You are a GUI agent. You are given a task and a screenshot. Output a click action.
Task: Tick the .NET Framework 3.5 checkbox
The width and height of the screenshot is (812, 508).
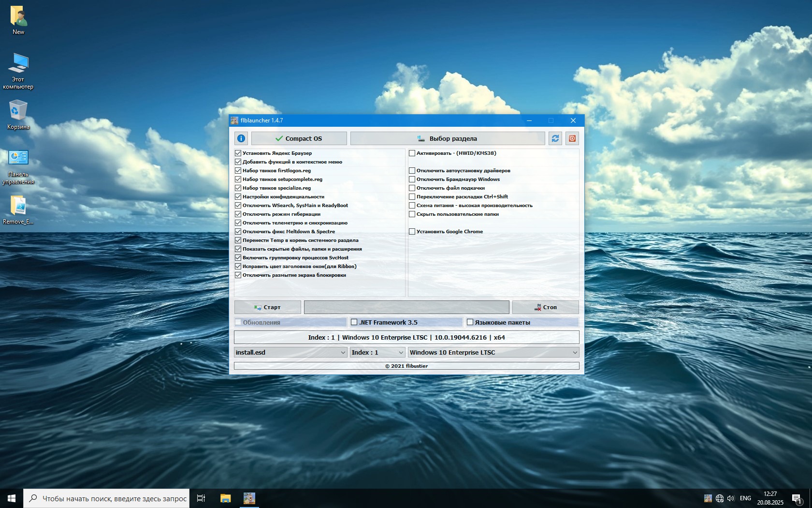click(x=354, y=322)
